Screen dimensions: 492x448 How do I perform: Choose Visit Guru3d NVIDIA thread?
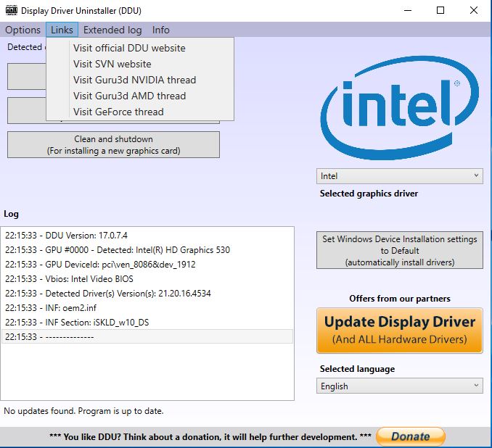(140, 80)
